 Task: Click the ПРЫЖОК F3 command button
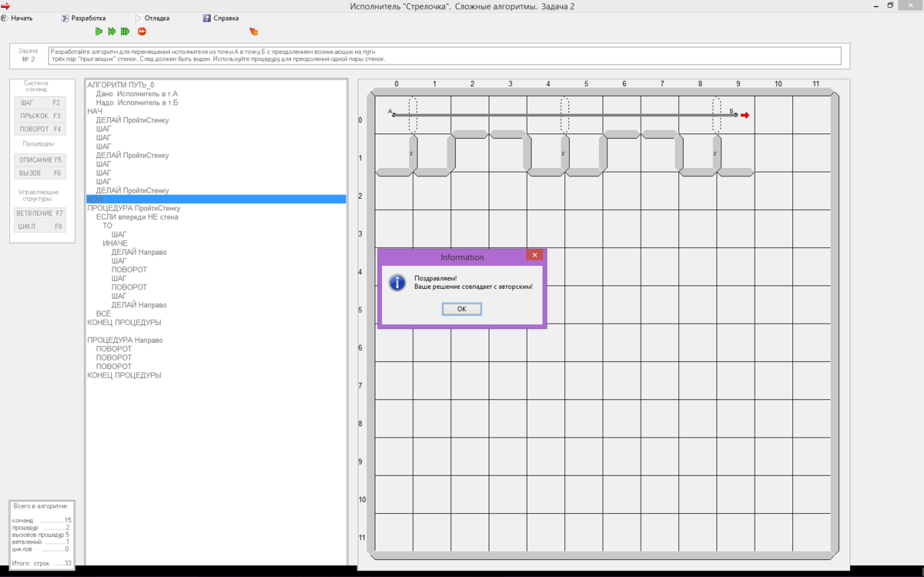tap(40, 116)
